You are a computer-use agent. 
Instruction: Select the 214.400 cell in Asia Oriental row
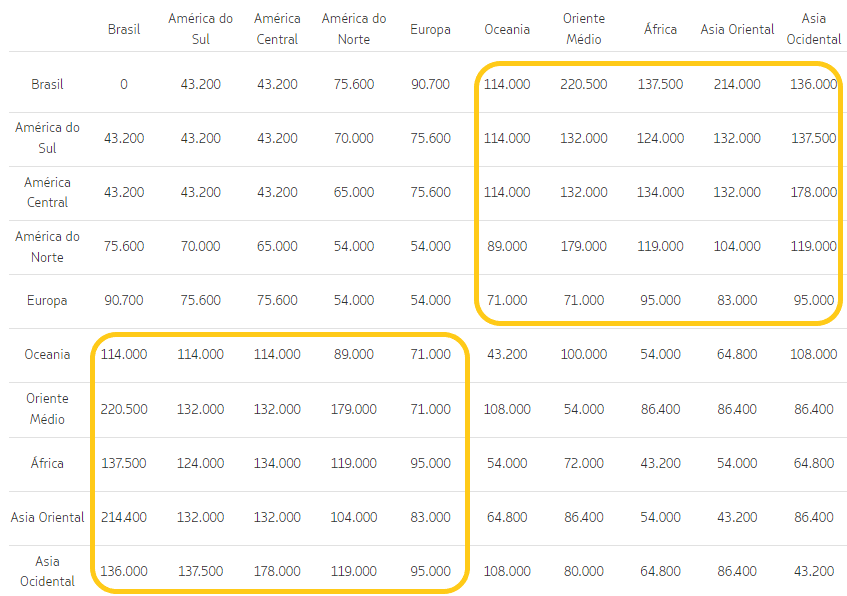(124, 517)
